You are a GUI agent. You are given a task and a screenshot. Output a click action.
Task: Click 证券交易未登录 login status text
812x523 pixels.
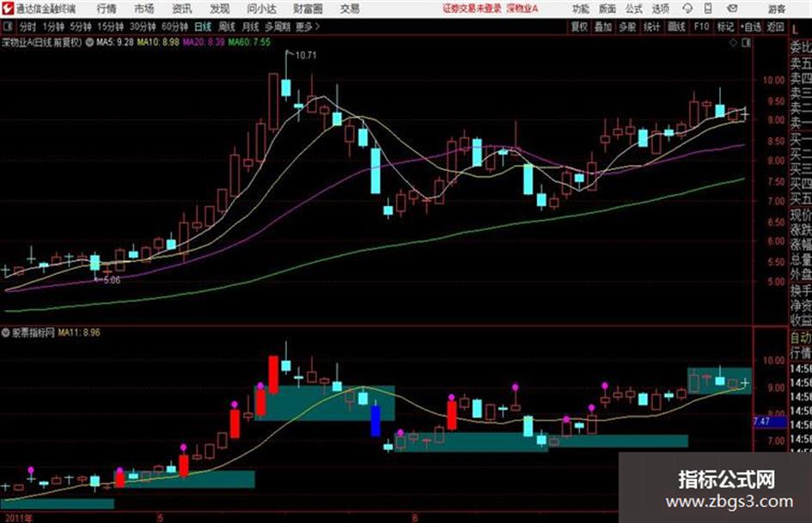(x=472, y=9)
